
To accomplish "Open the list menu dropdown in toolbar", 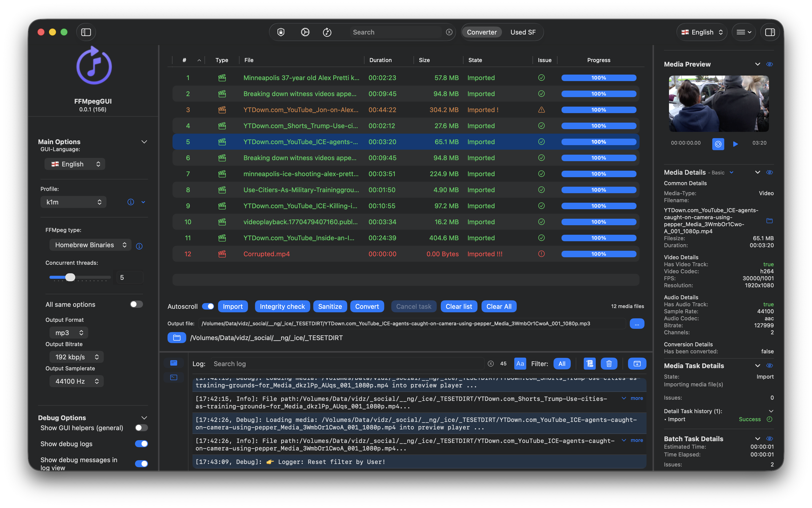I will (x=743, y=32).
